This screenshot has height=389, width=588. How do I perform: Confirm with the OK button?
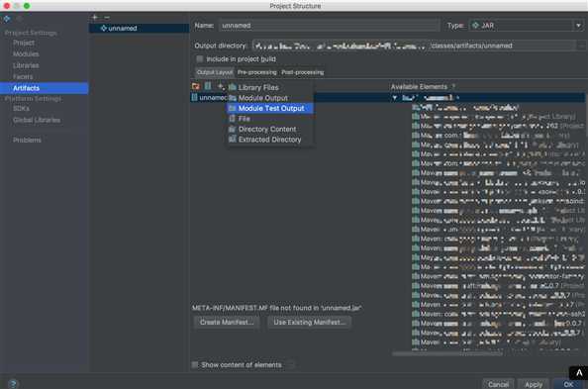[x=568, y=384]
